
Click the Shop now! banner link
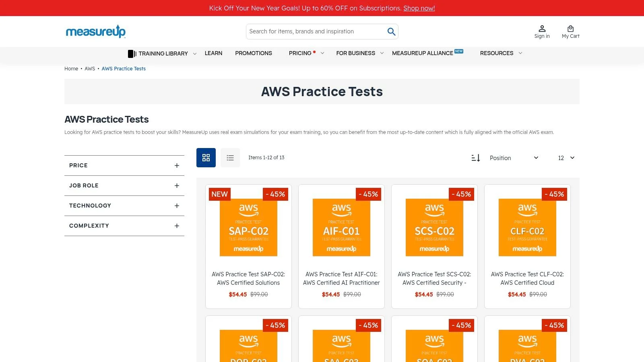click(x=419, y=8)
